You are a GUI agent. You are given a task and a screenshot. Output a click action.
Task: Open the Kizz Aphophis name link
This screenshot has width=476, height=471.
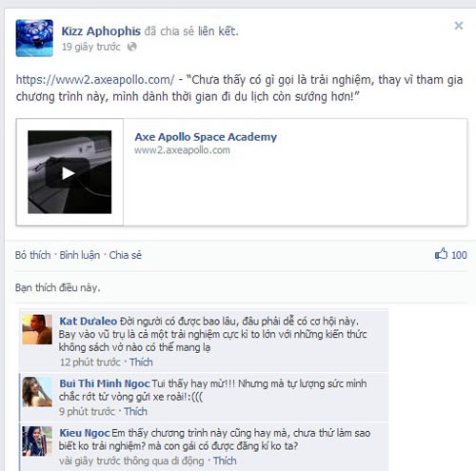tap(101, 31)
